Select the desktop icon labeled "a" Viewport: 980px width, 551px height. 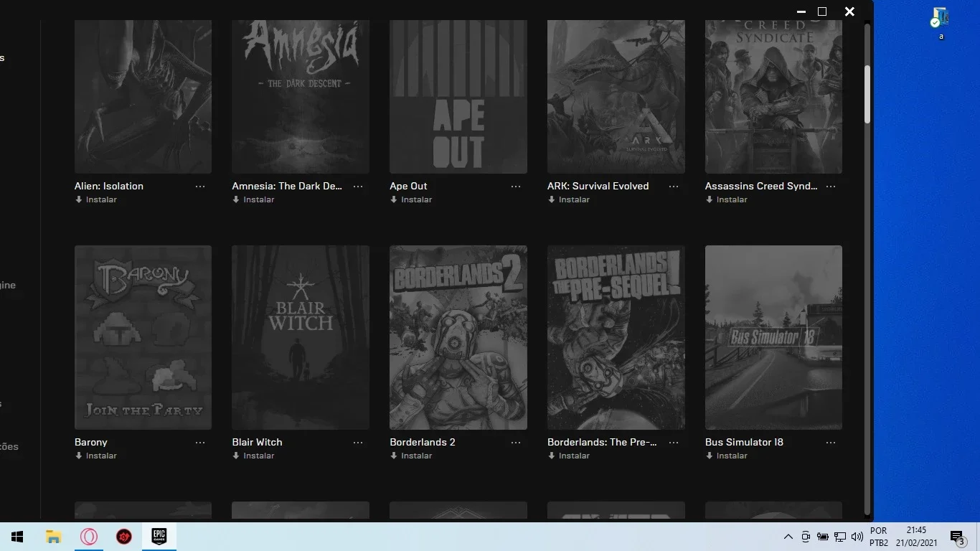point(941,23)
